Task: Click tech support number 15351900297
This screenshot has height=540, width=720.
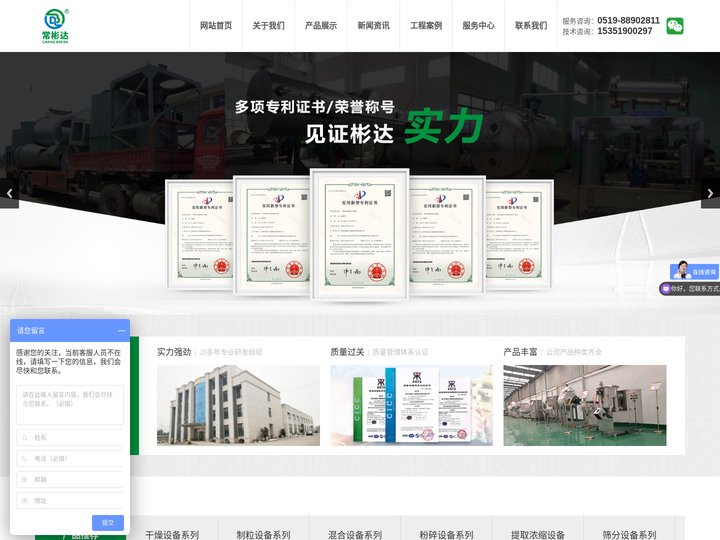Action: click(x=624, y=31)
